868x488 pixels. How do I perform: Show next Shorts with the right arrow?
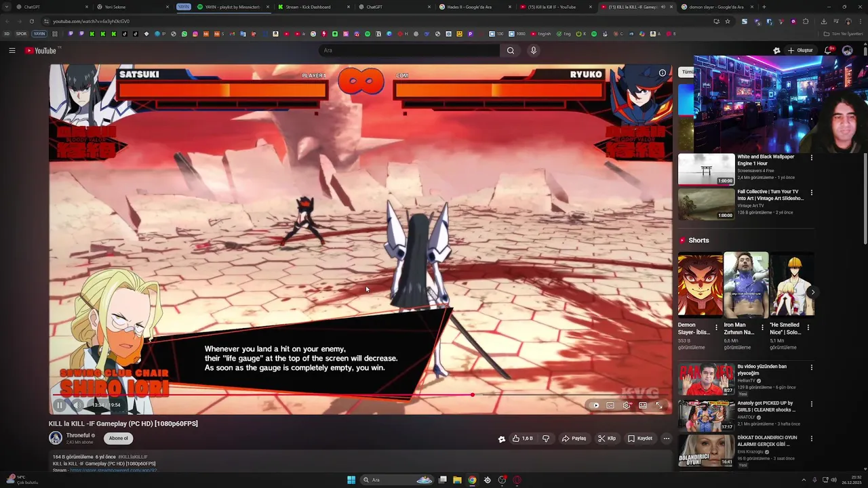click(x=812, y=292)
